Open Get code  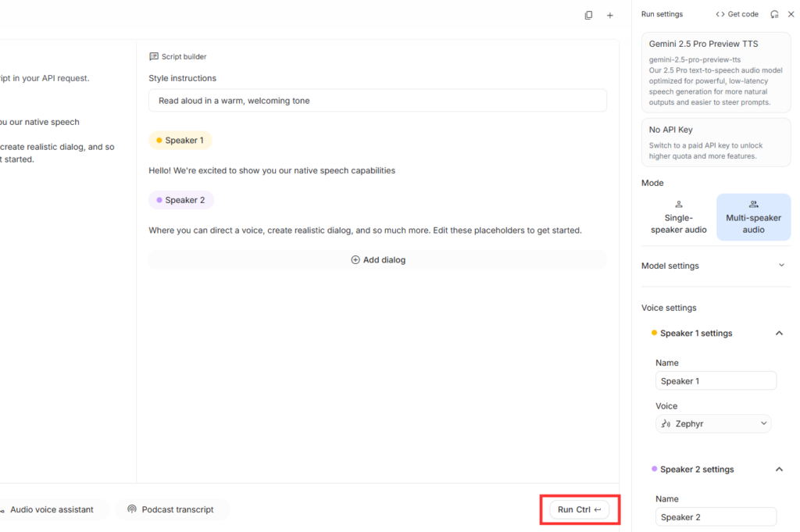pos(737,14)
